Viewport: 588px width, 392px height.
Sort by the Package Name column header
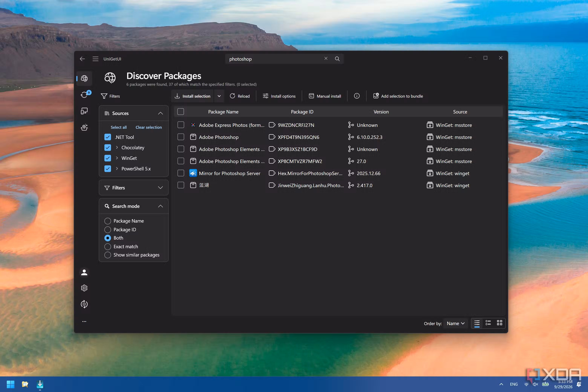tap(223, 112)
